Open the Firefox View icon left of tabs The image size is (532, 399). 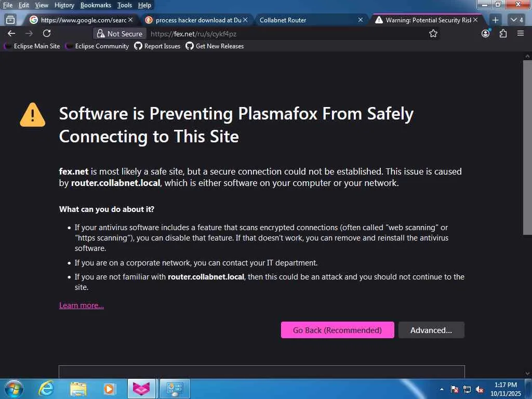pos(10,20)
